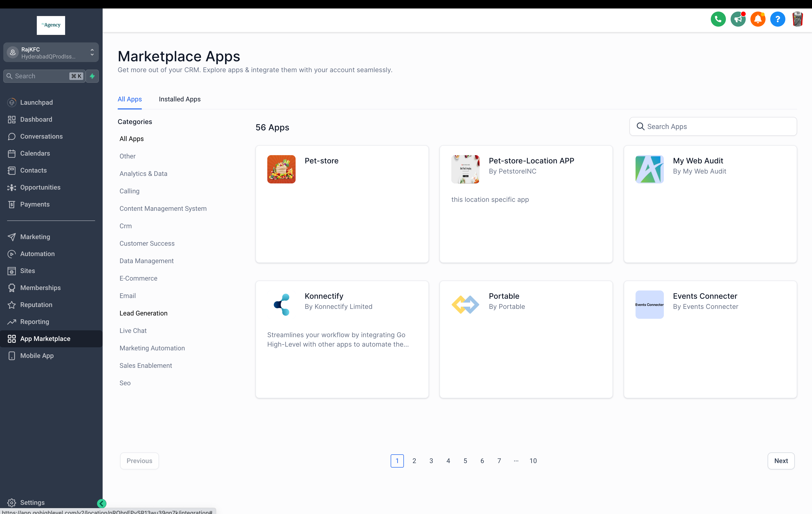Select the All Apps category
This screenshot has width=812, height=514.
click(131, 139)
